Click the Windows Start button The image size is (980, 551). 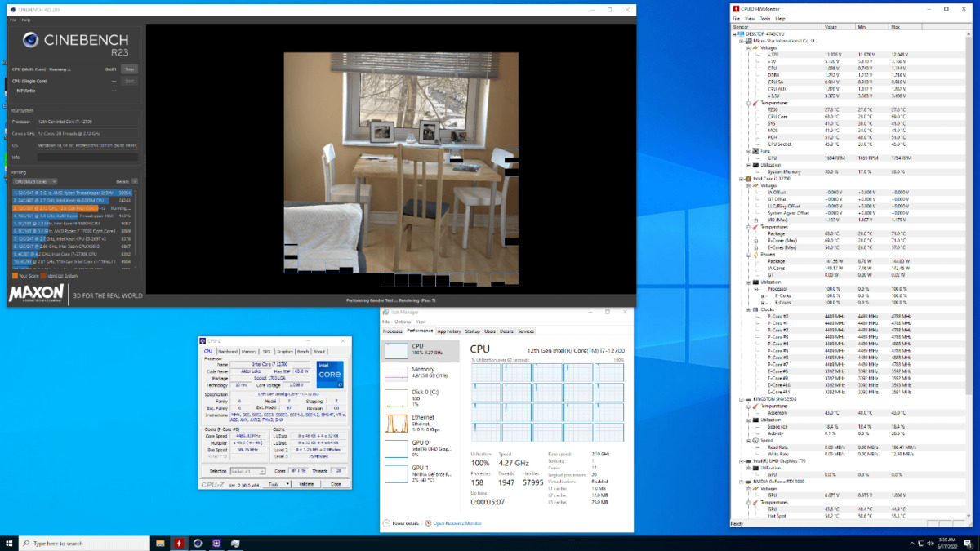point(9,543)
